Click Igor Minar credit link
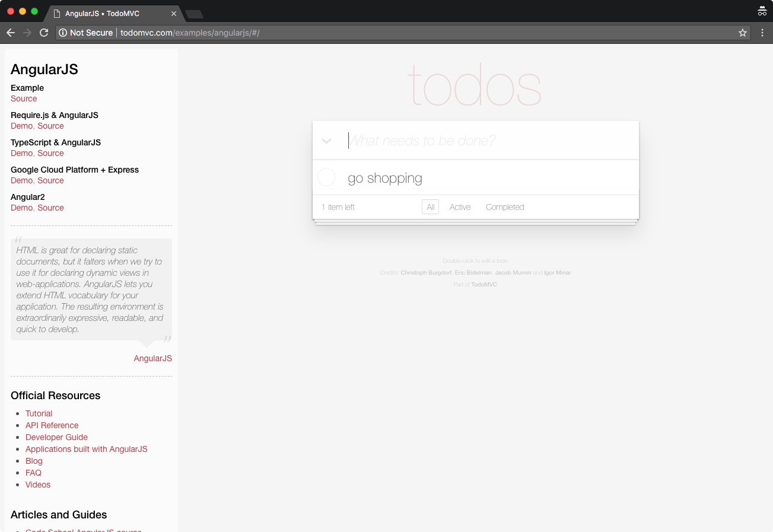The height and width of the screenshot is (532, 773). (558, 273)
